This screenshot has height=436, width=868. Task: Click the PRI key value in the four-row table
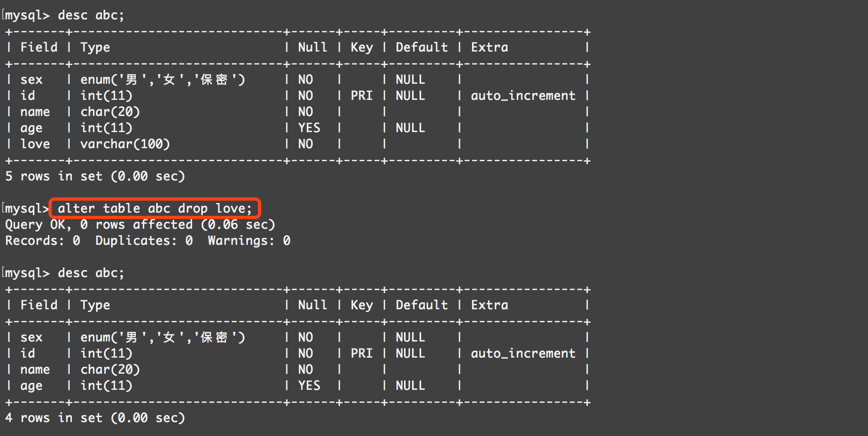(x=362, y=353)
